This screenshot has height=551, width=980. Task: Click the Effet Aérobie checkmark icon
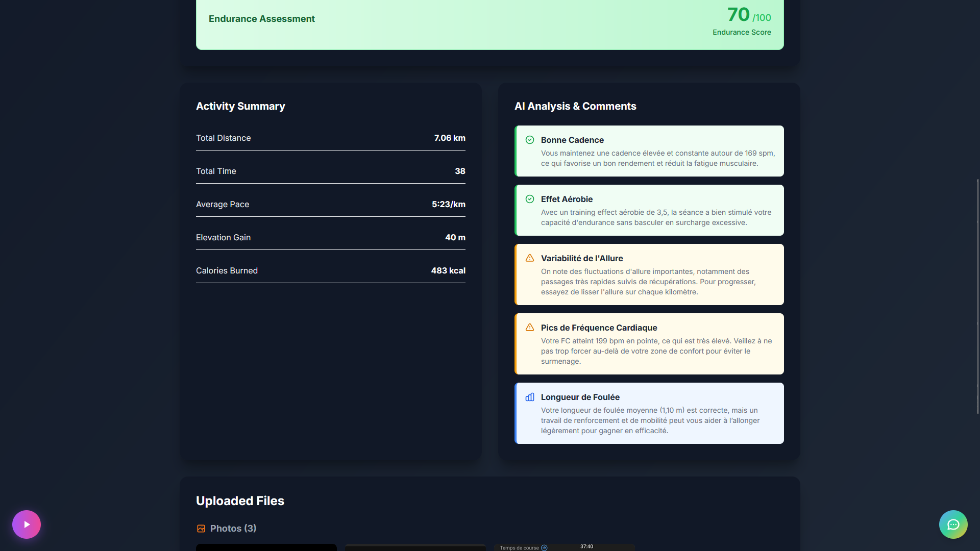coord(530,199)
